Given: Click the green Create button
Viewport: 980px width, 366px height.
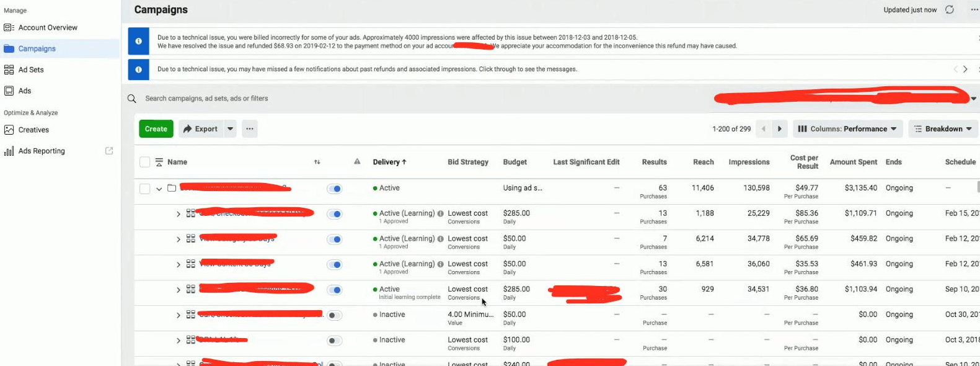Looking at the screenshot, I should (x=156, y=129).
